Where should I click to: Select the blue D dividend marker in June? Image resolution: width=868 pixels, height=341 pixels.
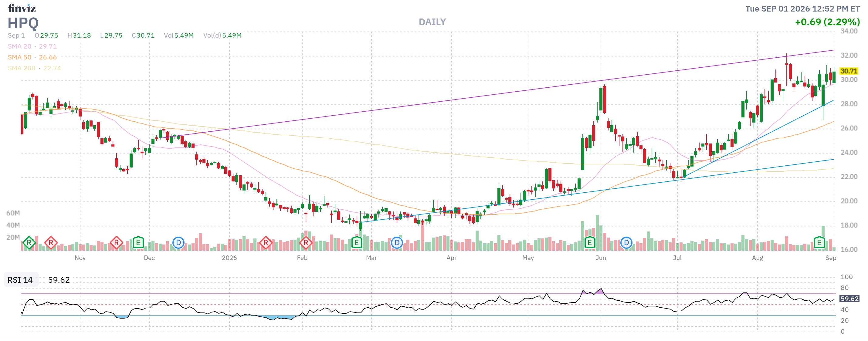coord(626,243)
